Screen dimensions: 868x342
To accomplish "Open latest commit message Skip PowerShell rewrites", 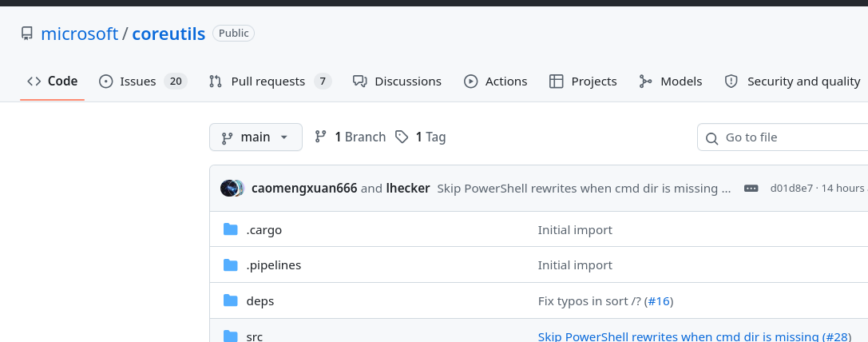I will (x=584, y=189).
